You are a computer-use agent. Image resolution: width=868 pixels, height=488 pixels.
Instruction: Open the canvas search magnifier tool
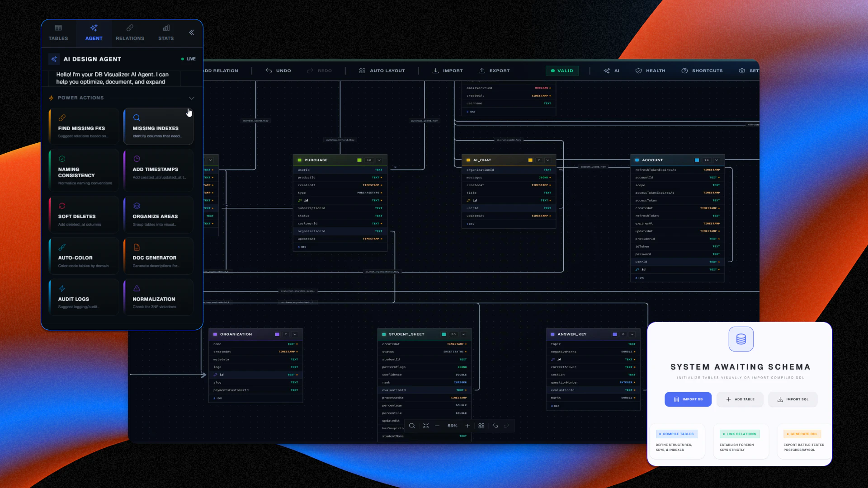click(411, 426)
